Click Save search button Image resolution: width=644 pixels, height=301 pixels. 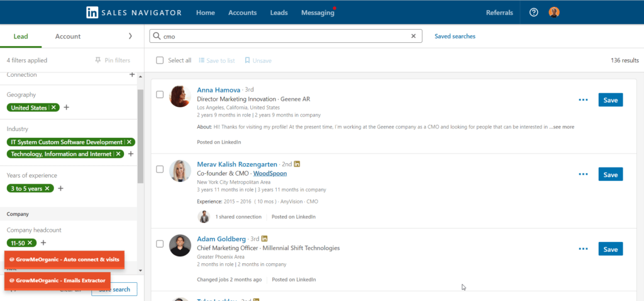point(114,289)
